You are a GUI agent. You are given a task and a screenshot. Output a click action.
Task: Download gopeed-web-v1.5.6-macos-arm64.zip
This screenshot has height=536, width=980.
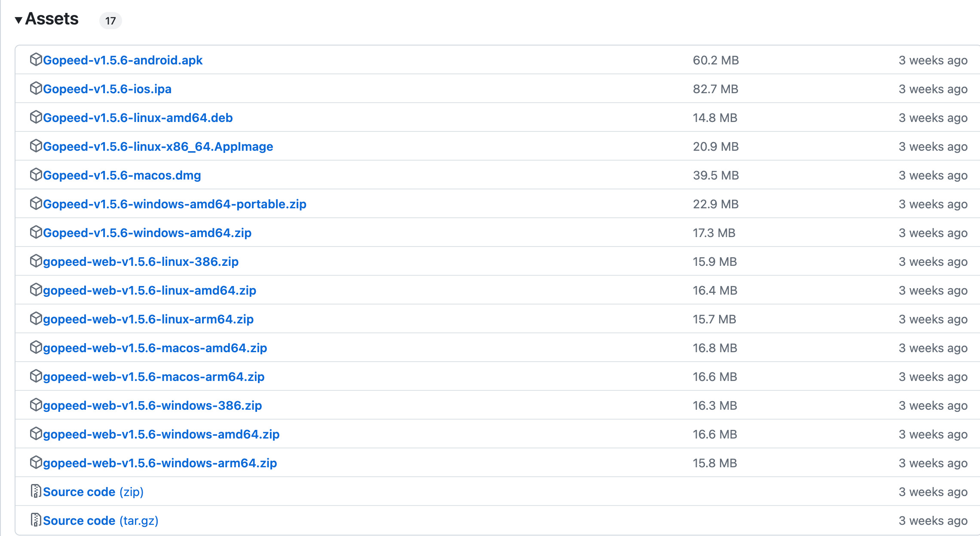coord(153,377)
